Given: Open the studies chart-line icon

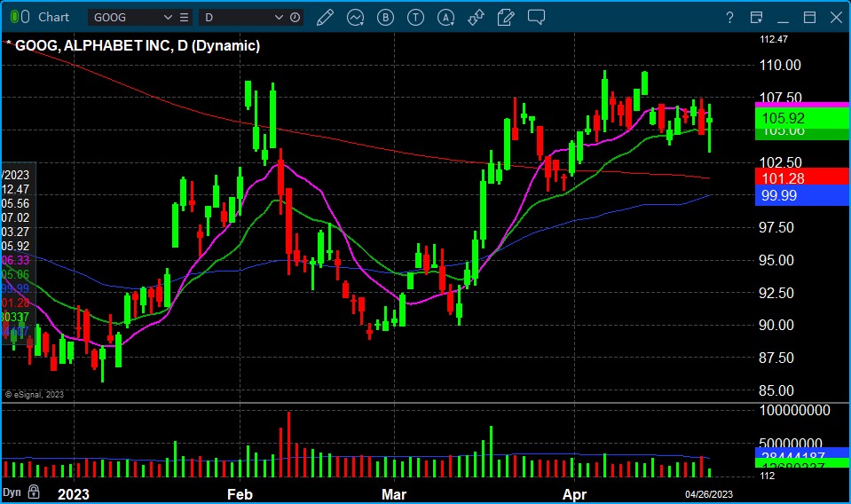Looking at the screenshot, I should click(355, 18).
